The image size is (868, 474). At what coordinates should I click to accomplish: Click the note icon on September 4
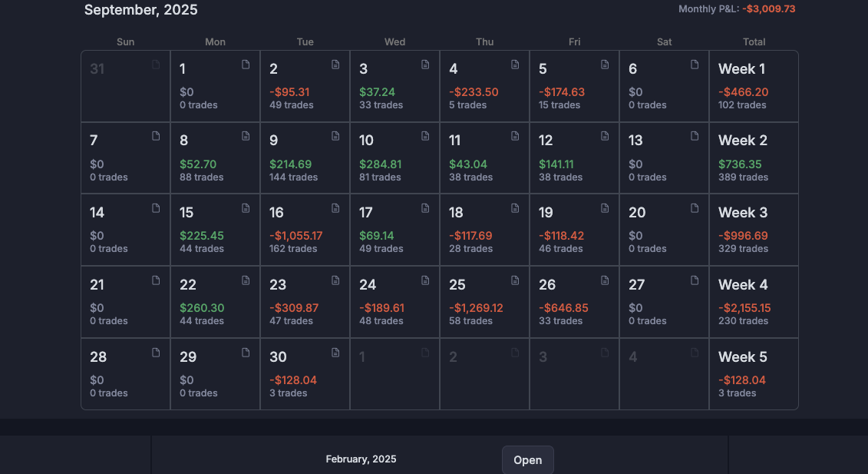(515, 65)
